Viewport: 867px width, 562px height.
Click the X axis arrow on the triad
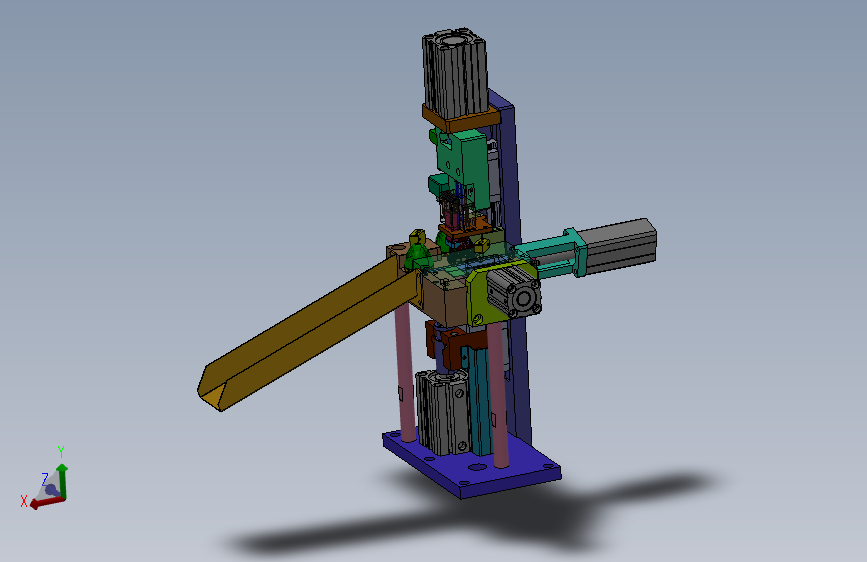(x=46, y=502)
